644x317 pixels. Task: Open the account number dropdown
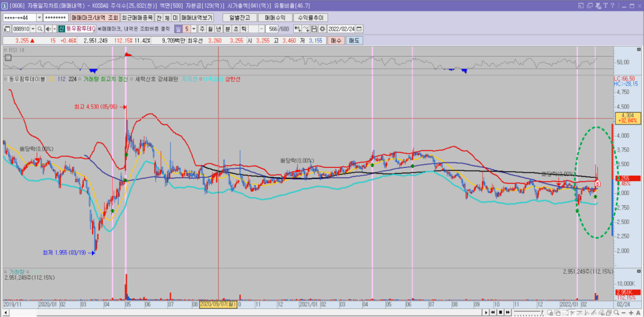pos(39,17)
